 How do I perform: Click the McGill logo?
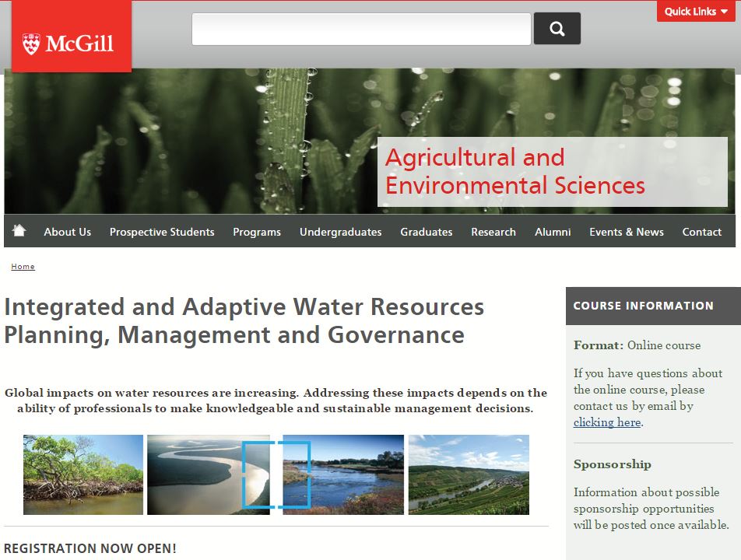coord(72,37)
